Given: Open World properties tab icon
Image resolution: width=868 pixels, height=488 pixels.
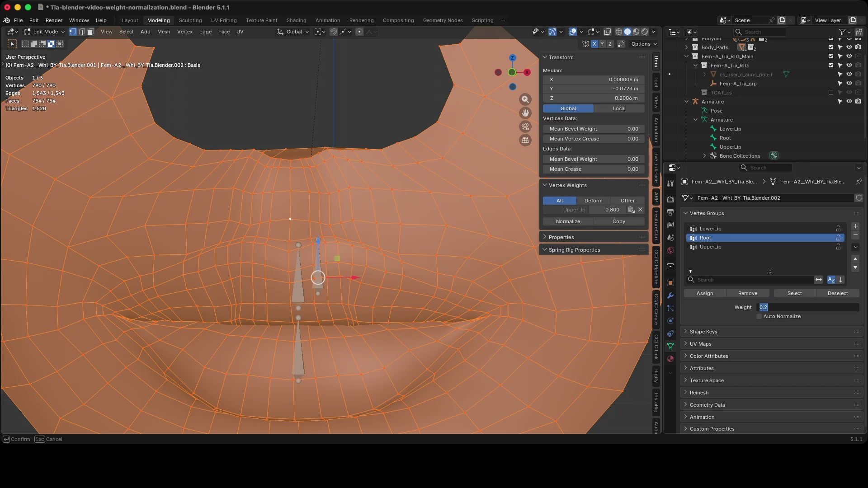Looking at the screenshot, I should 670,250.
